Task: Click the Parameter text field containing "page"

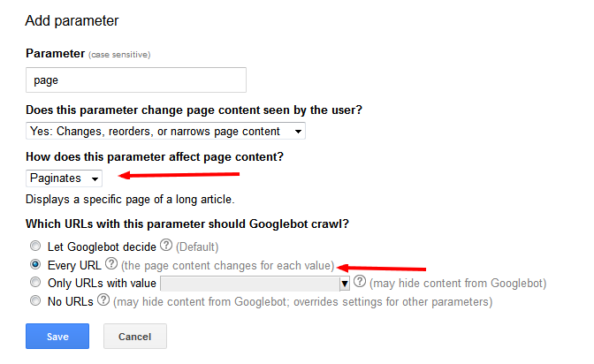Action: (136, 80)
